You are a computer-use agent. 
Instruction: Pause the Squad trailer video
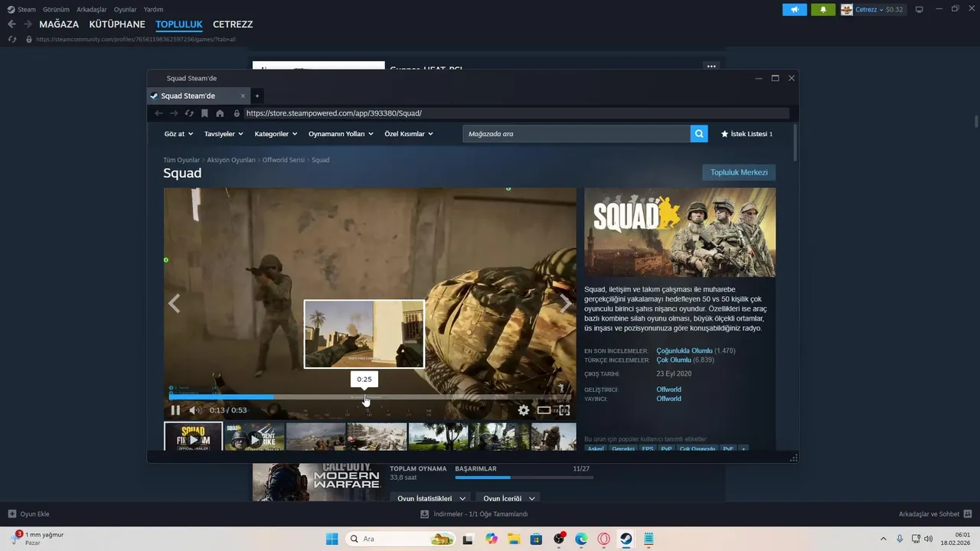(x=175, y=410)
